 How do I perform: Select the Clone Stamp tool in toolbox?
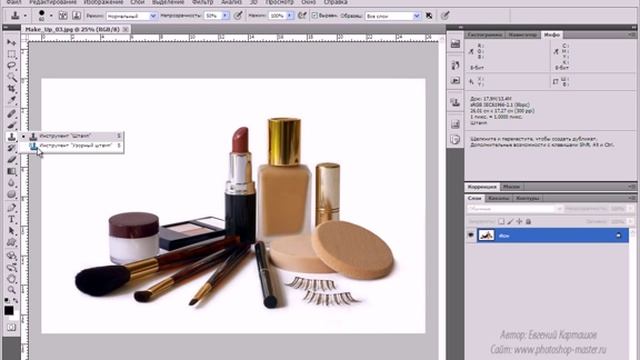pyautogui.click(x=11, y=137)
